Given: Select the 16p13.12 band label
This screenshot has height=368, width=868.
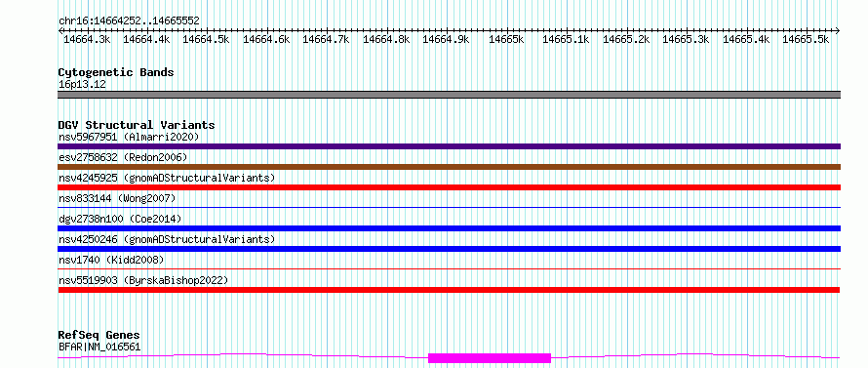Looking at the screenshot, I should click(82, 85).
